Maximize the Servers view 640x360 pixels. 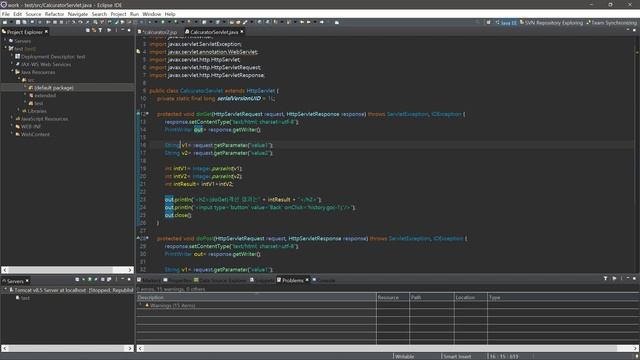coord(129,280)
